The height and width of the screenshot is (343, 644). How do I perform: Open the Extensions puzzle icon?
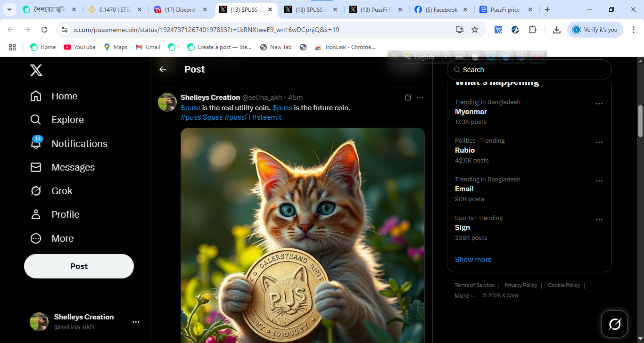coord(532,30)
